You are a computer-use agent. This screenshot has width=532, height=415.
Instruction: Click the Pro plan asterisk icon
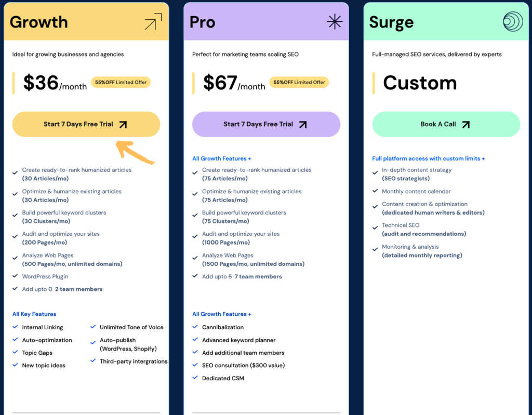[335, 21]
